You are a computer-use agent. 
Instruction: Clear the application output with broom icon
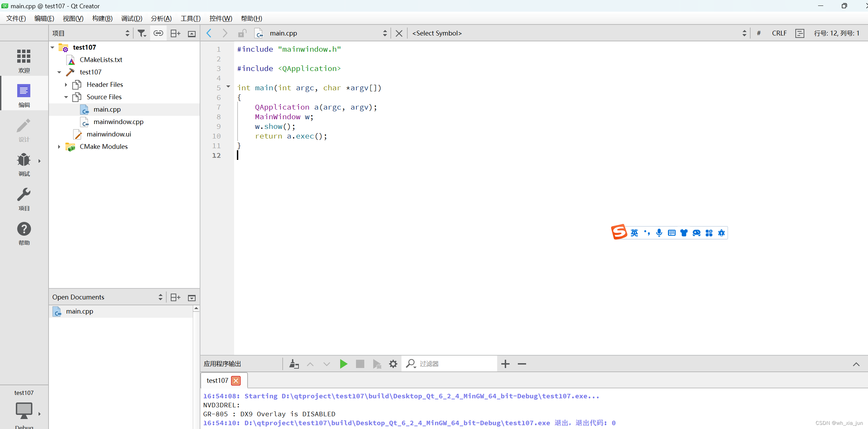point(293,364)
